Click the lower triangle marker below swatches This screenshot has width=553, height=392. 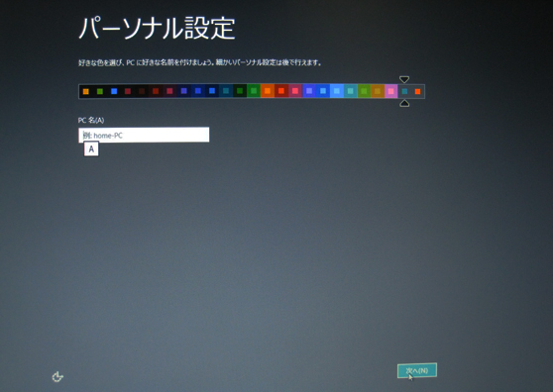point(404,103)
